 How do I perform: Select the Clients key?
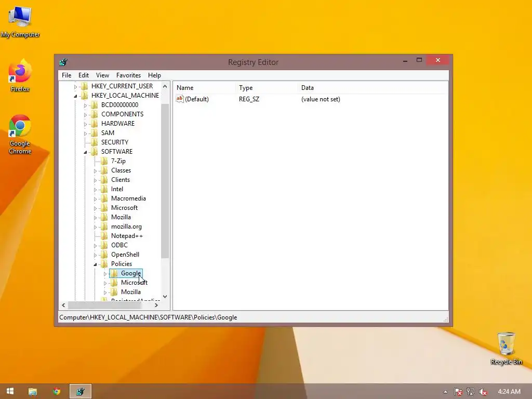121,180
